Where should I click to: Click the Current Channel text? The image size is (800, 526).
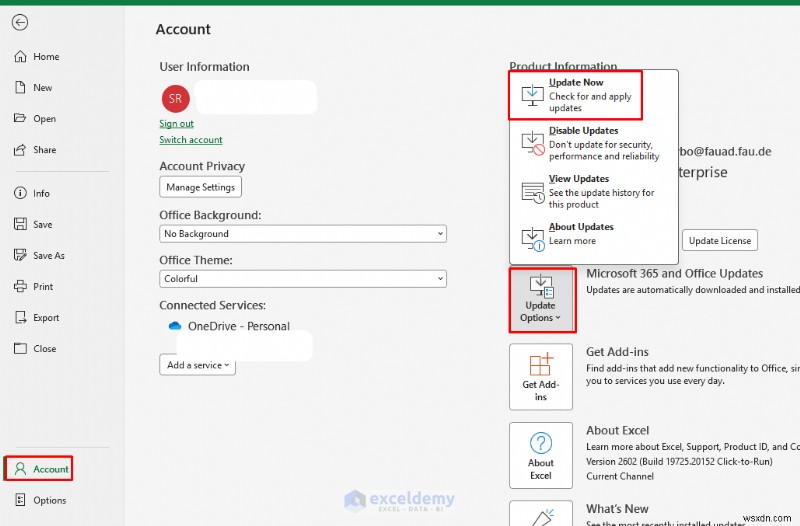click(x=620, y=476)
